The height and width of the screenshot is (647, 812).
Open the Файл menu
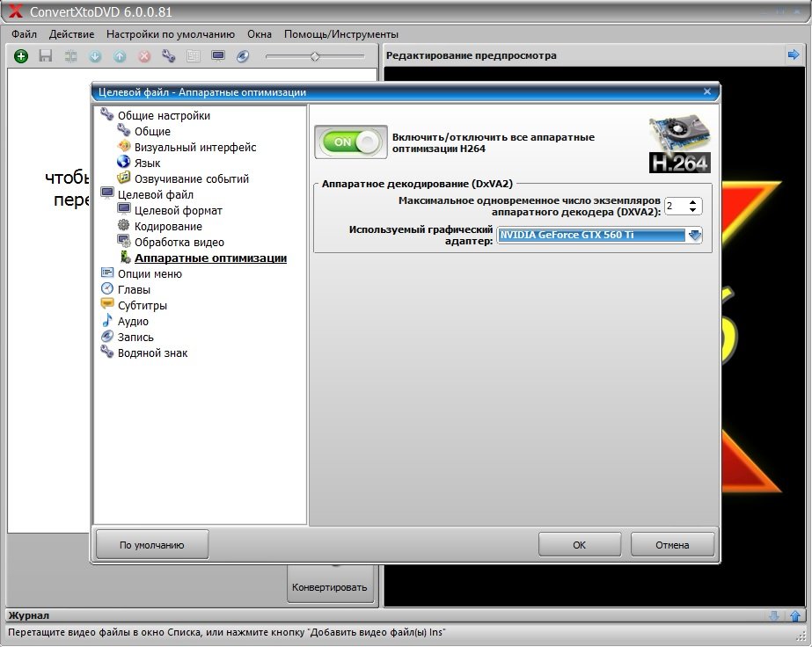pyautogui.click(x=24, y=34)
